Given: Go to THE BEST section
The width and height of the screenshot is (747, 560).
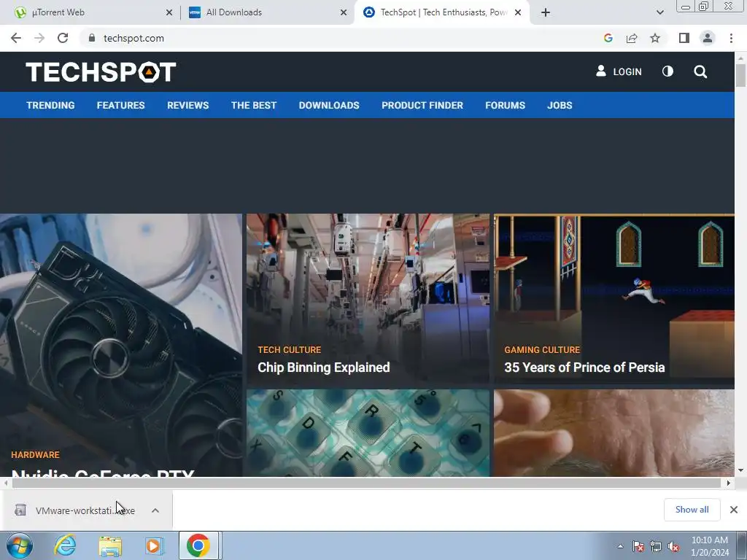Looking at the screenshot, I should pos(254,105).
